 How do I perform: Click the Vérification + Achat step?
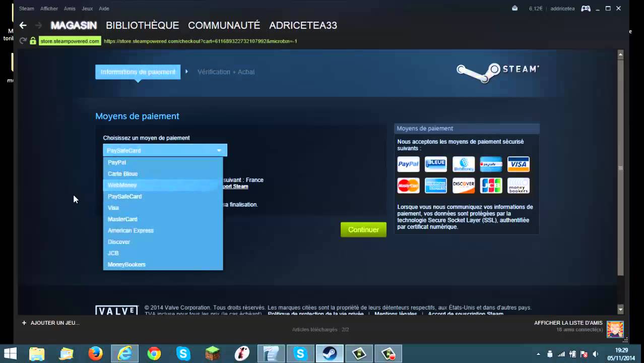click(x=226, y=72)
